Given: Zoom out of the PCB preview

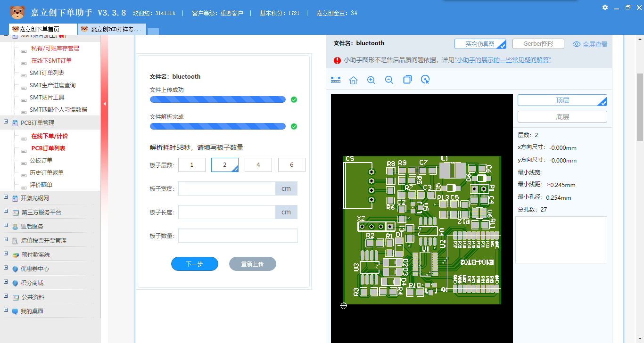Looking at the screenshot, I should [x=389, y=80].
